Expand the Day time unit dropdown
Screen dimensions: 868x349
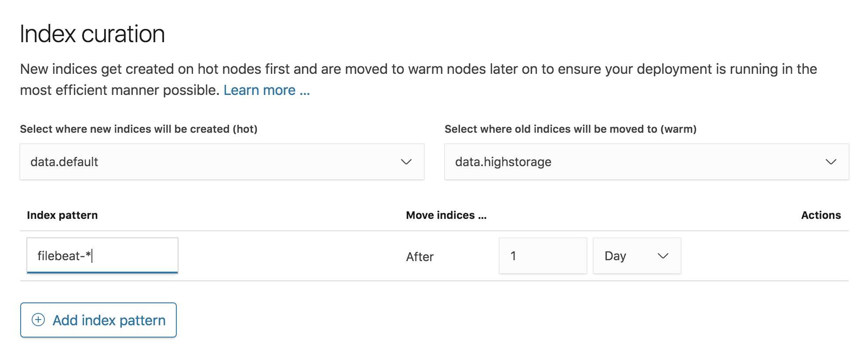click(x=637, y=256)
